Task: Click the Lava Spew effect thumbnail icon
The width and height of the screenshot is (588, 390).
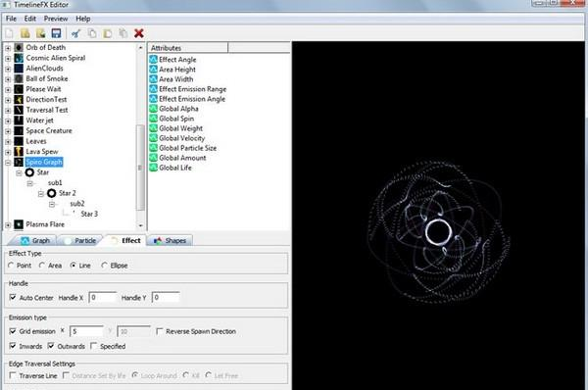Action: [19, 152]
